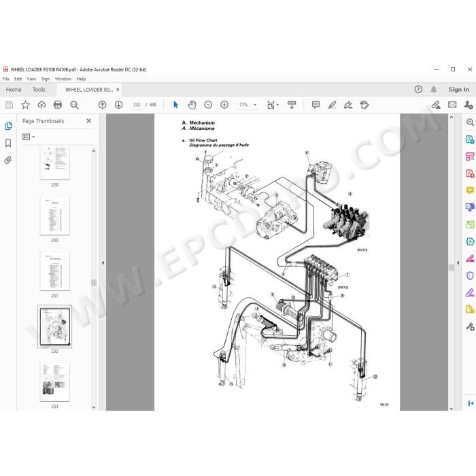Select the page 233 thumbnail
This screenshot has width=476, height=476.
coord(54,382)
